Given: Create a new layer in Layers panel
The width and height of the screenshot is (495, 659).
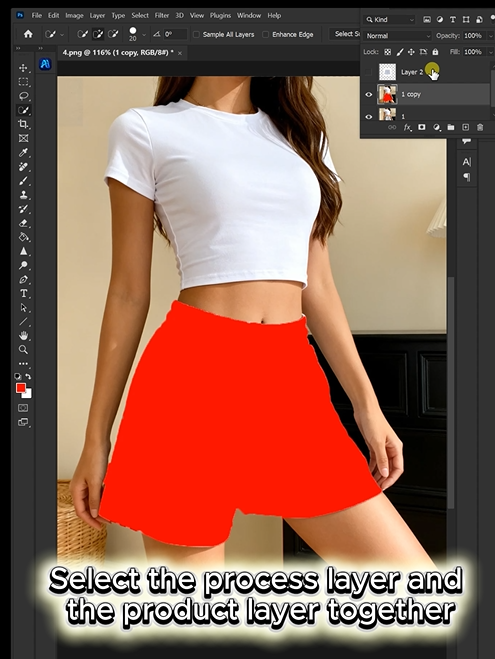Looking at the screenshot, I should click(x=466, y=127).
